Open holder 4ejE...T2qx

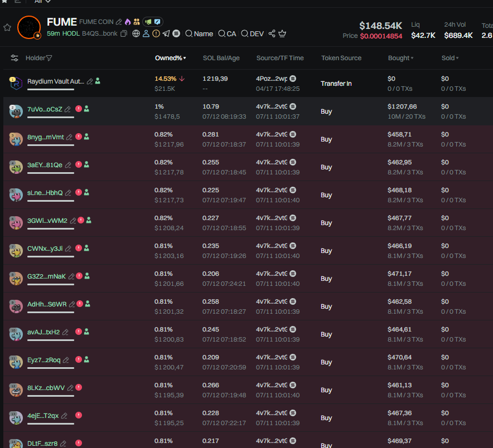click(43, 416)
